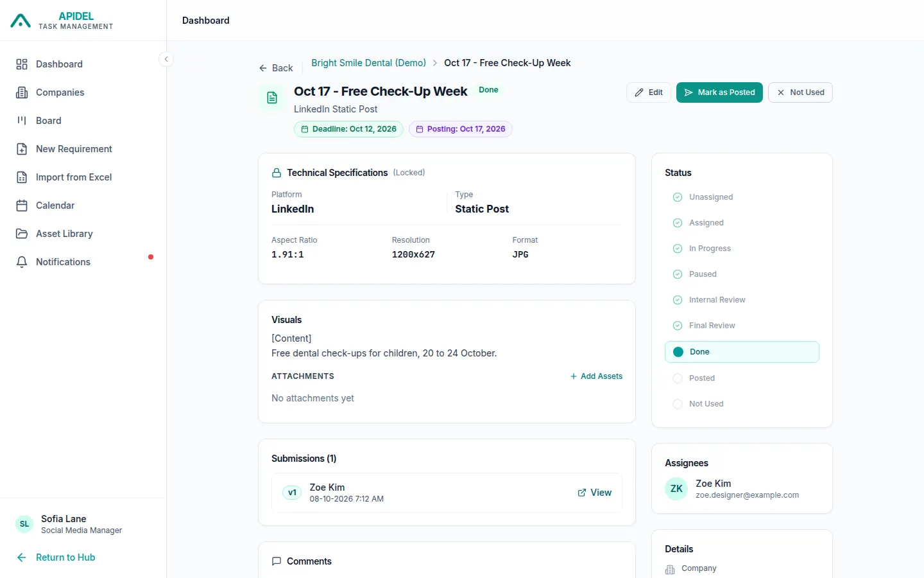Click the ZK assignee avatar

tap(676, 489)
